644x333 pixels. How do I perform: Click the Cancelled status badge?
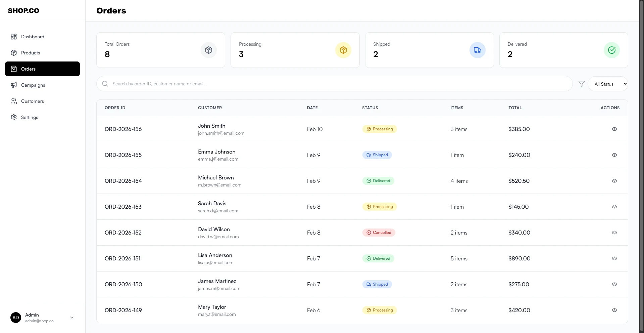[379, 233]
